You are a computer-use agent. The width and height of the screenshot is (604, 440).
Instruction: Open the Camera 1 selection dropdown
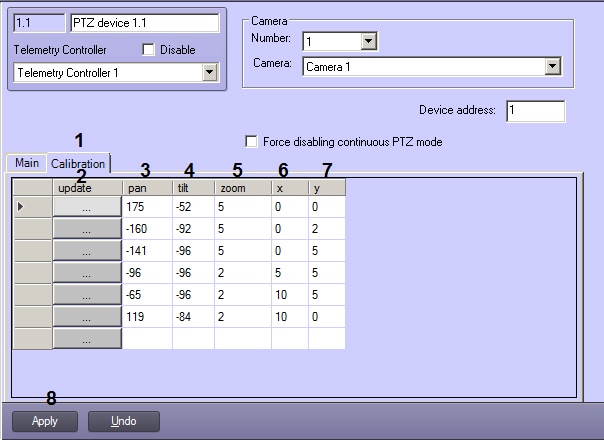point(552,66)
